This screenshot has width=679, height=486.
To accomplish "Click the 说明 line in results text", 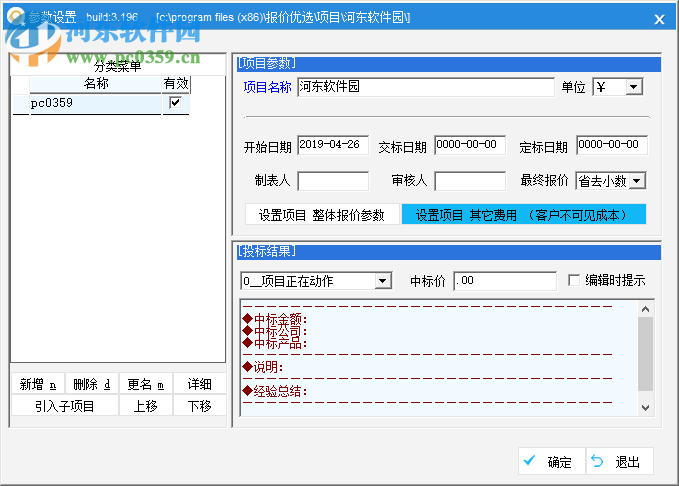I will click(263, 367).
